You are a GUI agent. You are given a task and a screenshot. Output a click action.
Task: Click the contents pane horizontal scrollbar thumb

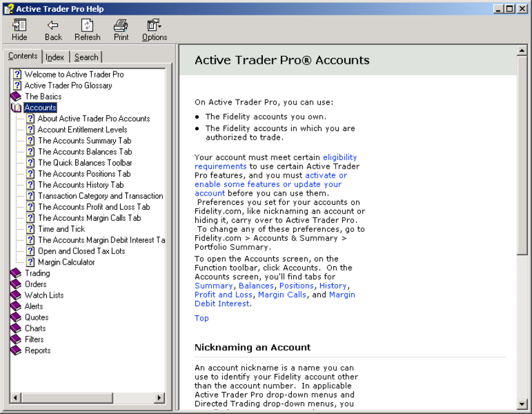[x=66, y=397]
